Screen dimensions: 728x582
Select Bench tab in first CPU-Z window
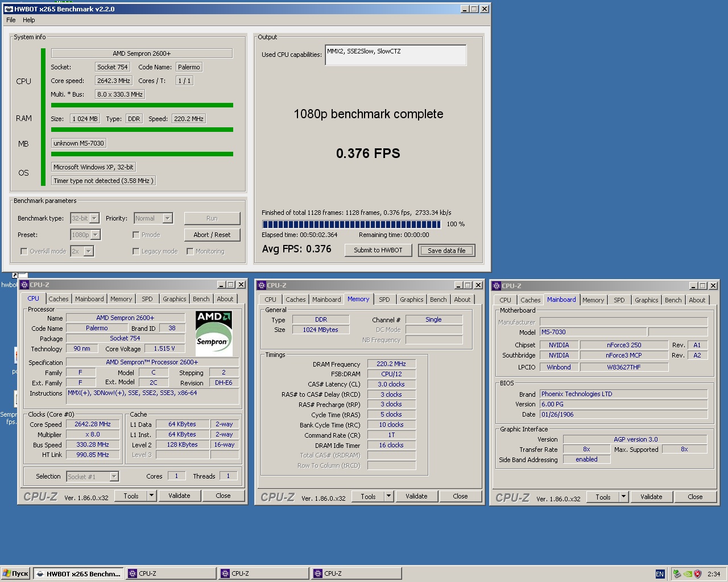click(201, 299)
